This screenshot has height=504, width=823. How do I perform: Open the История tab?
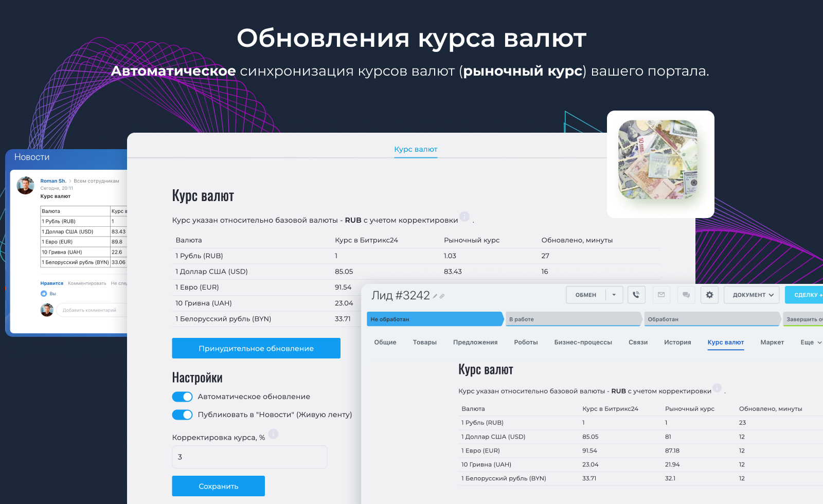click(677, 342)
